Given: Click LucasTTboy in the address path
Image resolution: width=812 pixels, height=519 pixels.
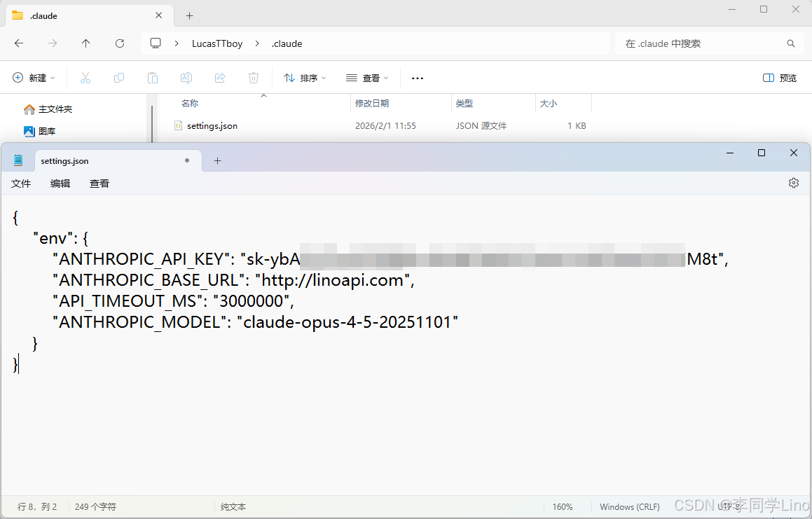Looking at the screenshot, I should [x=217, y=43].
